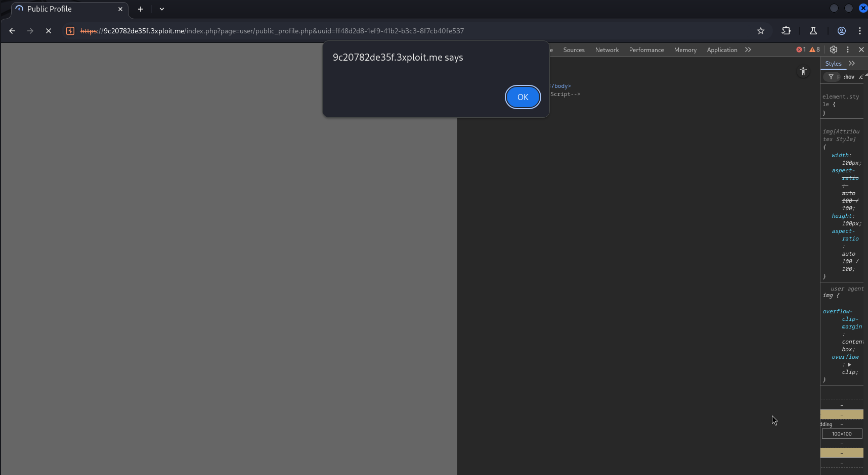Click the insecure site warning icon
The height and width of the screenshot is (475, 868).
[x=70, y=31]
